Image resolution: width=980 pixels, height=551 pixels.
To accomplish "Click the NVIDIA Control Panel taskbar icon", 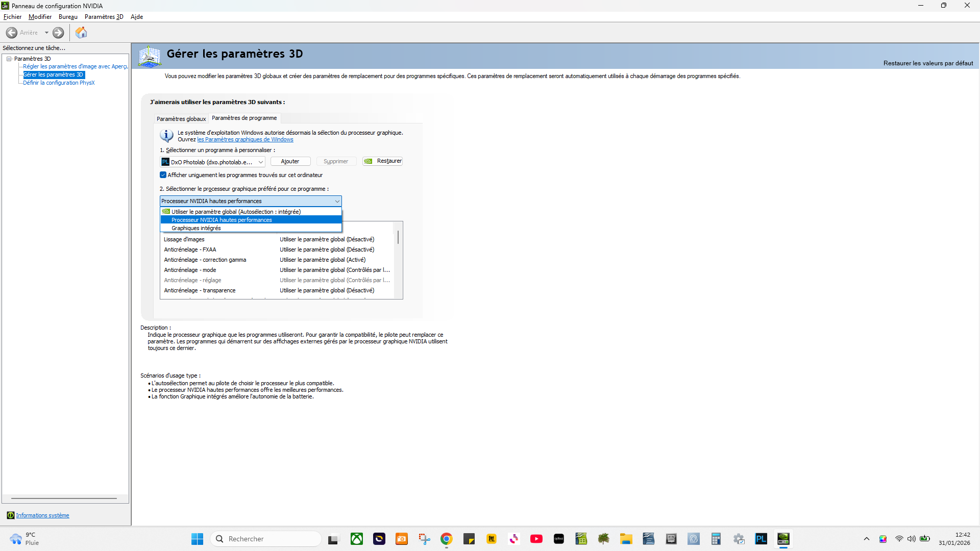I will click(783, 539).
